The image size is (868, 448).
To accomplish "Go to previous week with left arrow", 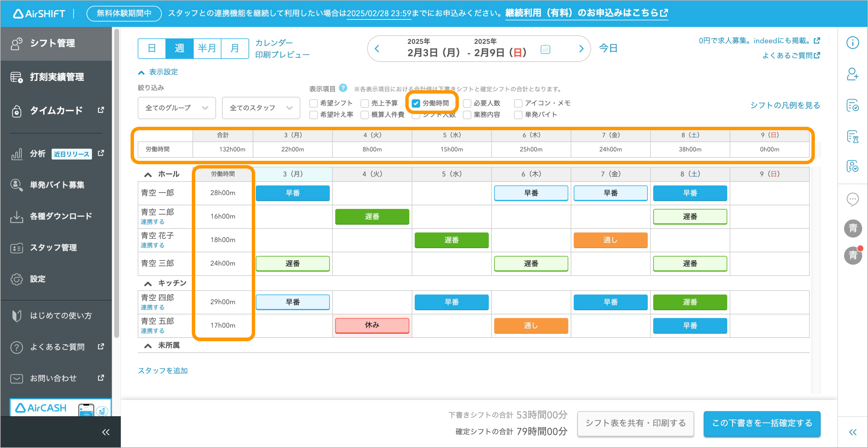I will pyautogui.click(x=377, y=49).
